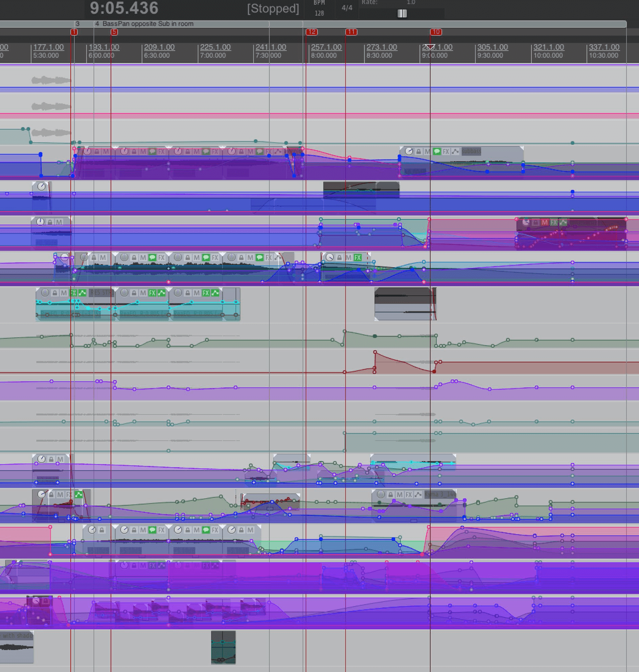This screenshot has width=639, height=672.
Task: Click the volume knob on the third teal ReaEQ item
Action: coord(178,292)
